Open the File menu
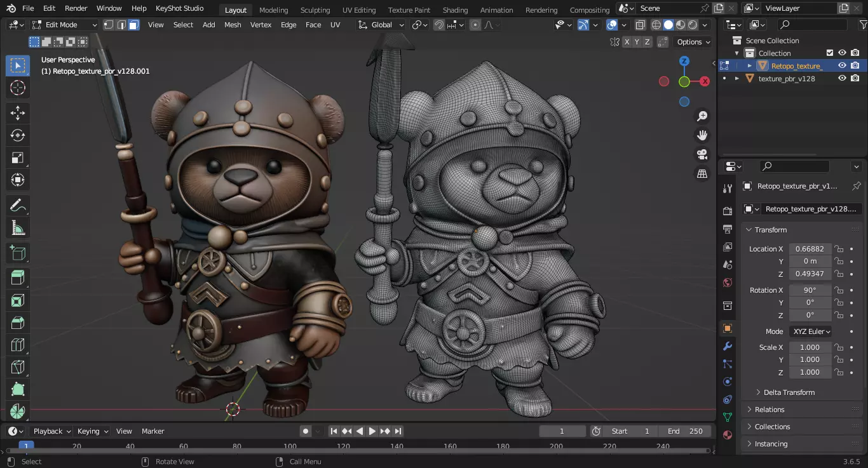 [28, 8]
